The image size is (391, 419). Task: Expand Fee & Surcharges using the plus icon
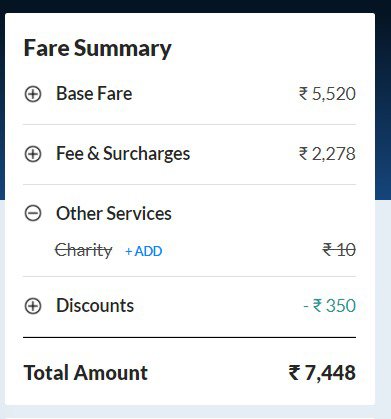pyautogui.click(x=33, y=154)
